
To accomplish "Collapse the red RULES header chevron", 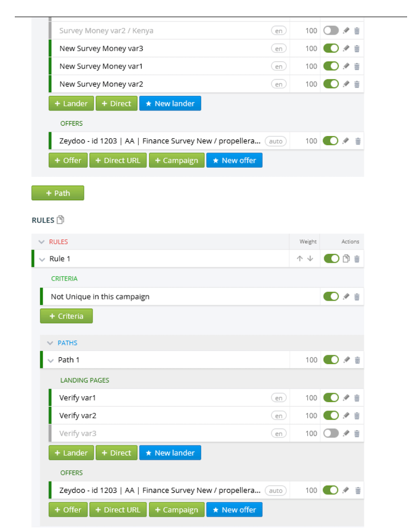I will 41,242.
